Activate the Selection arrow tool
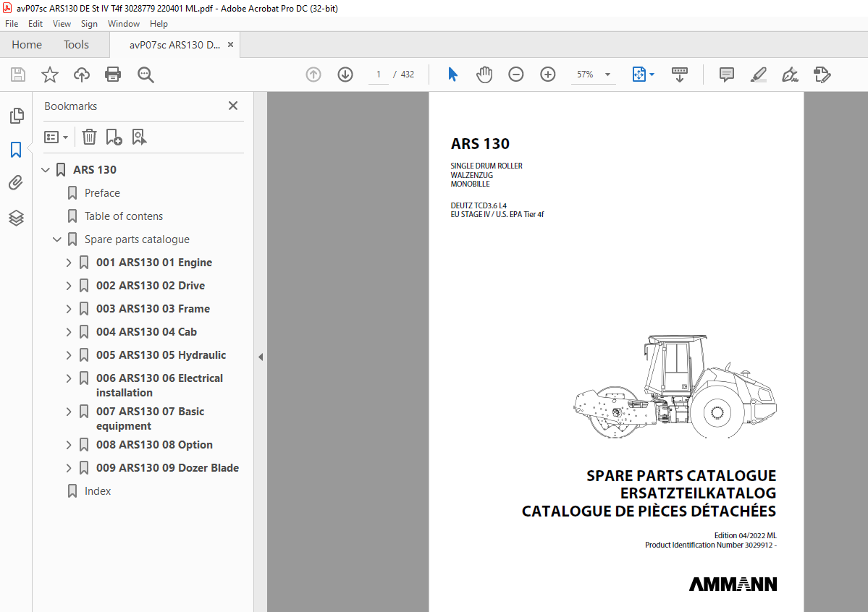Image resolution: width=868 pixels, height=612 pixels. tap(452, 74)
